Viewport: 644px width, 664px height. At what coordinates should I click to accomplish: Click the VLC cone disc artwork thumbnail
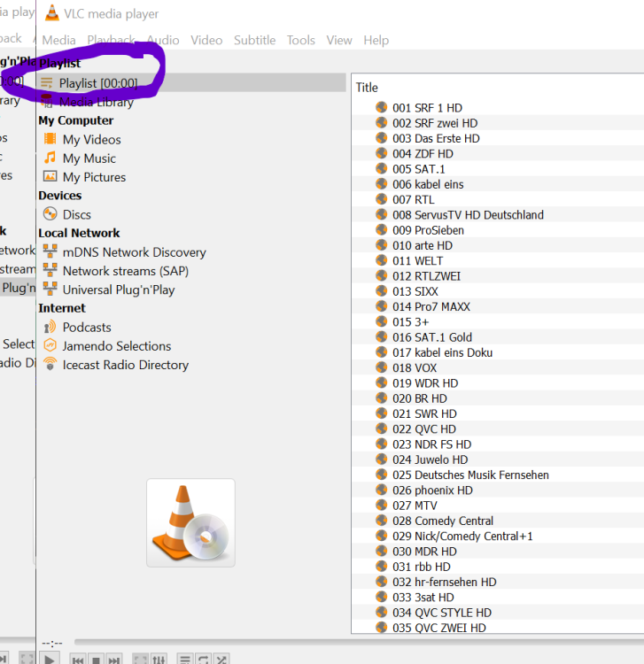pyautogui.click(x=190, y=523)
